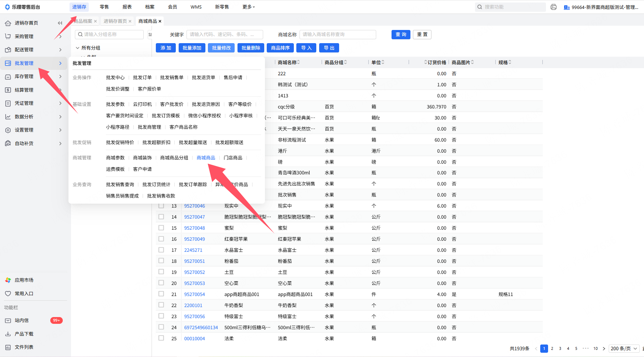This screenshot has width=644, height=357.
Task: Click next page arrow in pagination
Action: pos(604,348)
